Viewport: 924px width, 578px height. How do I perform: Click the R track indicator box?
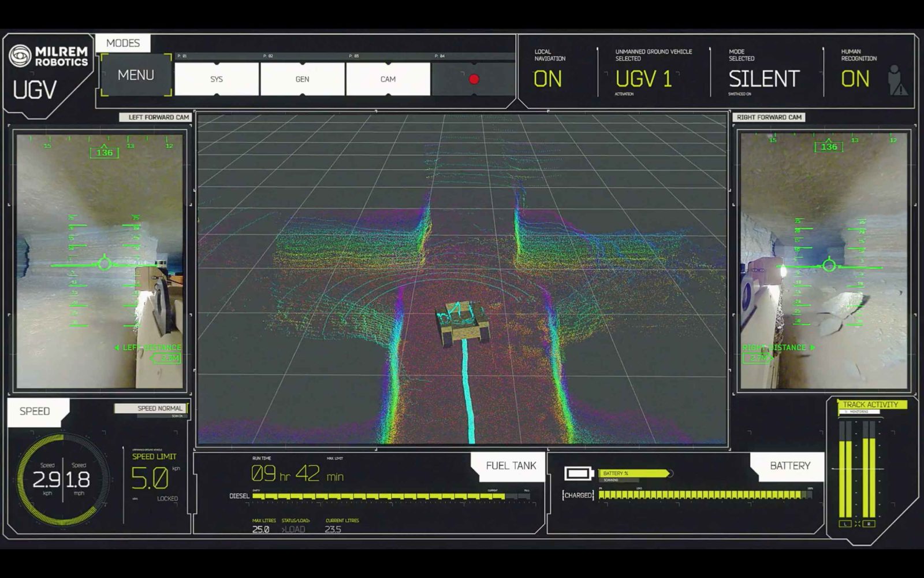(869, 524)
